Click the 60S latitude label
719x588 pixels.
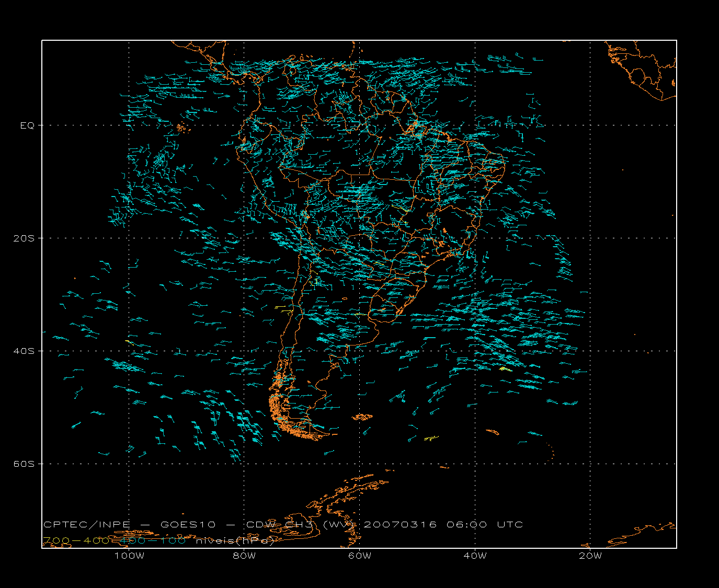click(x=24, y=464)
